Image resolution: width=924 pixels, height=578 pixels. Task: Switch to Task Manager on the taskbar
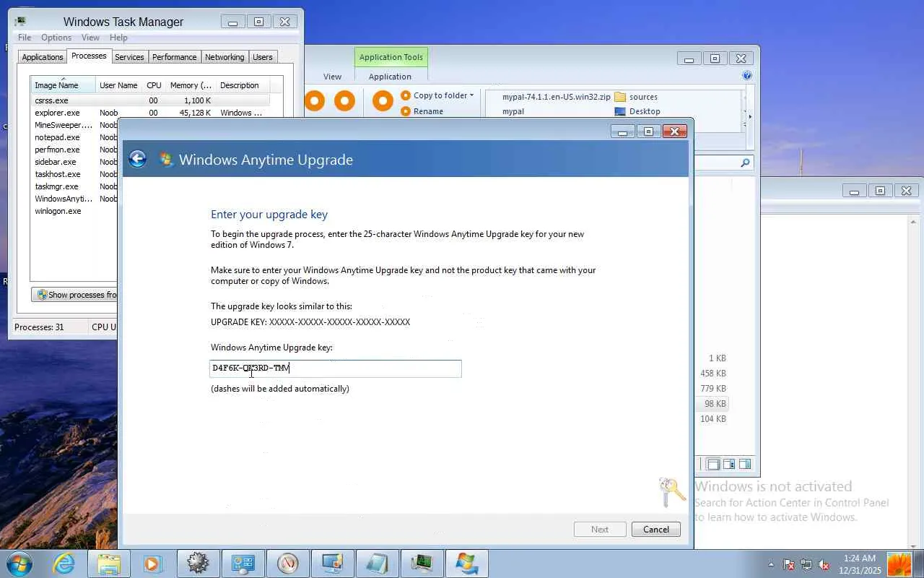click(422, 564)
